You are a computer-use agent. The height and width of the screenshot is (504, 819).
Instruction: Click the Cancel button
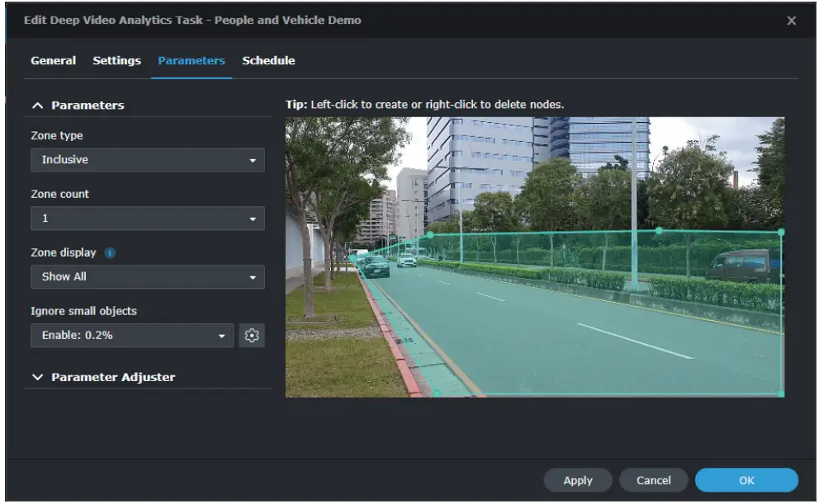653,480
